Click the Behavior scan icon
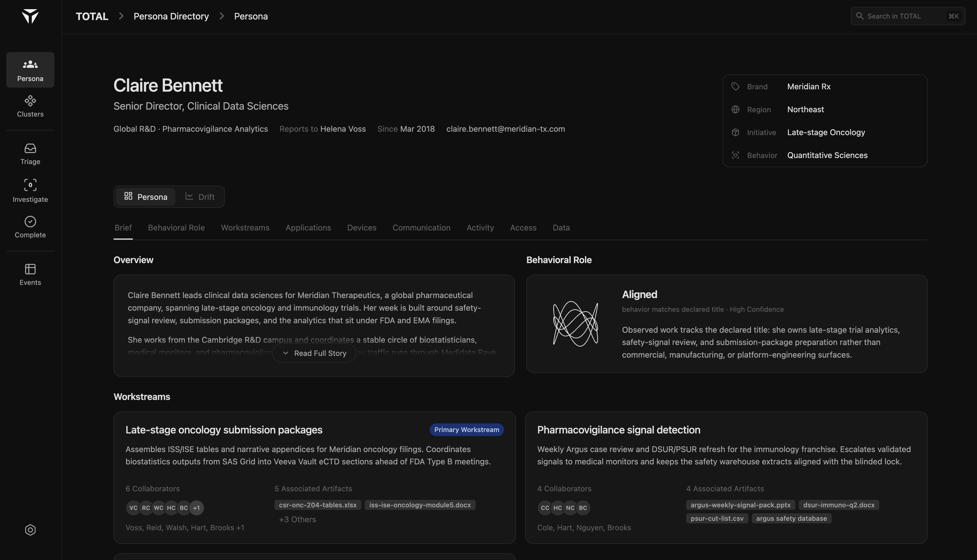Screen dimensions: 977x560 [x=735, y=155]
